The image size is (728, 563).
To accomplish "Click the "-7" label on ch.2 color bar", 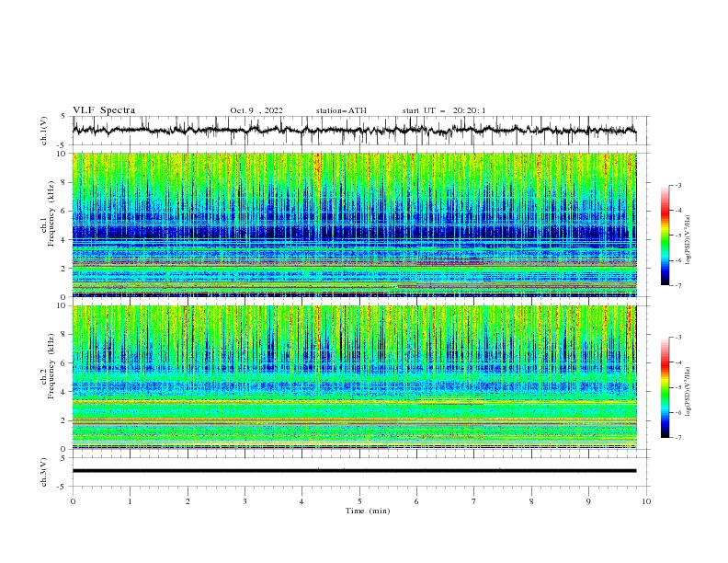I will click(678, 438).
